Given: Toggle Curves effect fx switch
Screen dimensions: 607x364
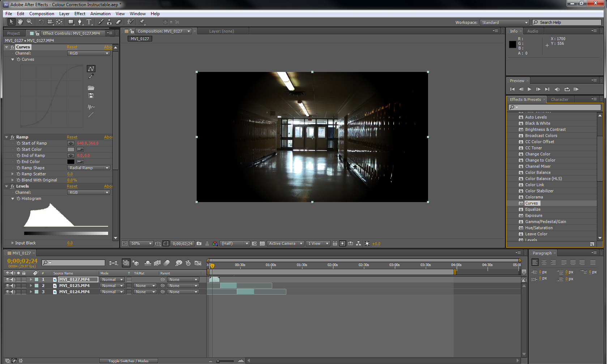Looking at the screenshot, I should point(13,47).
